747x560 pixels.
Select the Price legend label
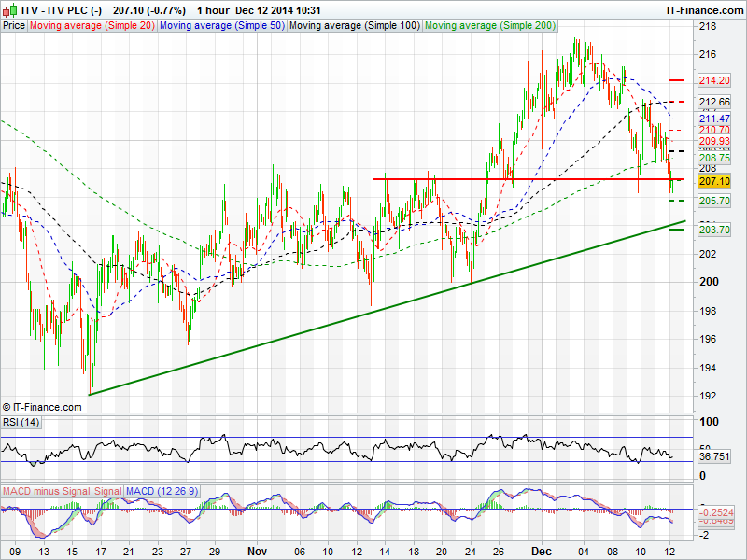[x=14, y=26]
